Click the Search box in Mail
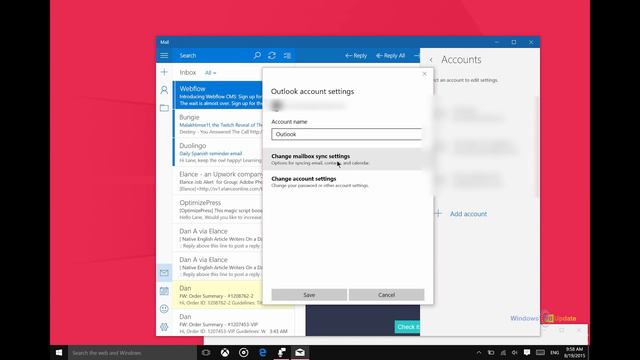Image resolution: width=640 pixels, height=360 pixels. [x=213, y=56]
